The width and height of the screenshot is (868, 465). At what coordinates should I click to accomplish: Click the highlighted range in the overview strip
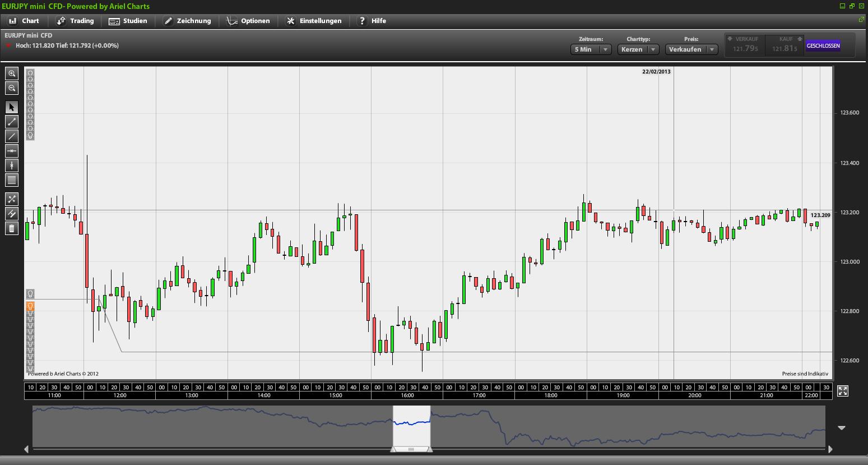tap(412, 425)
